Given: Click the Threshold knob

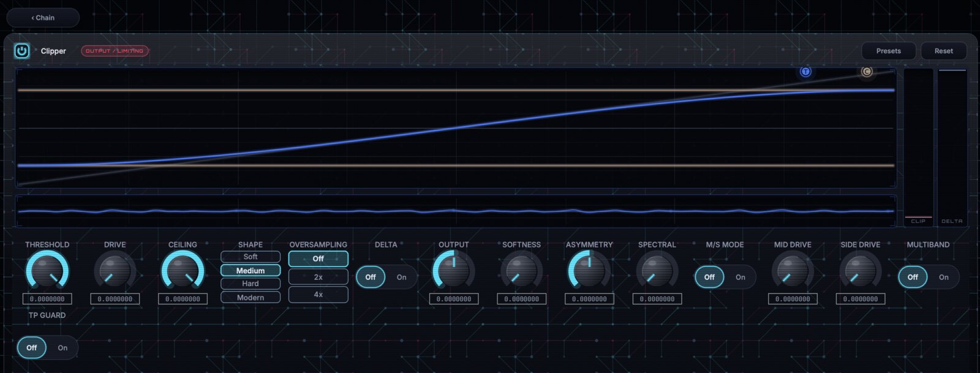Looking at the screenshot, I should pyautogui.click(x=47, y=270).
